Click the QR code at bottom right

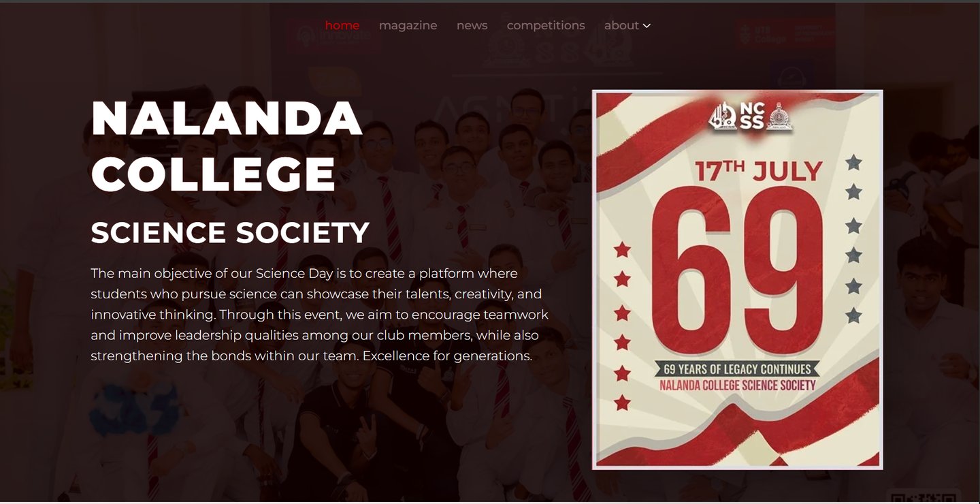(923, 497)
